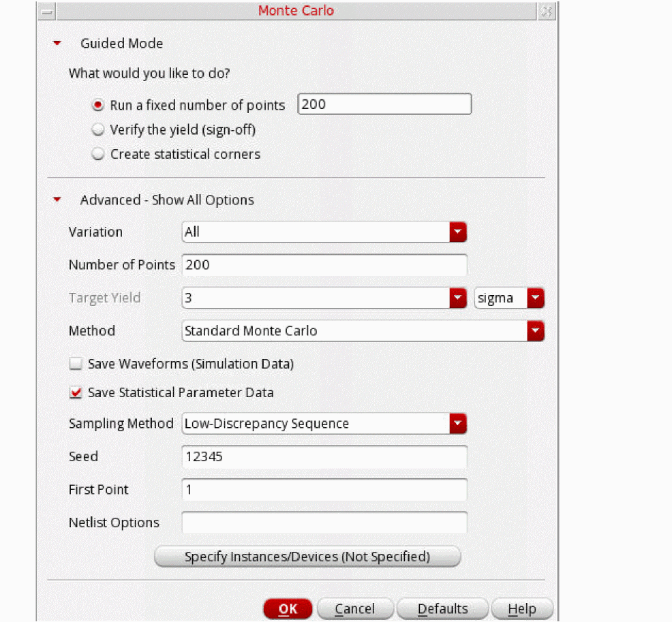Enable Save Waveforms (Simulation Data) checkbox
The height and width of the screenshot is (622, 672).
click(76, 364)
